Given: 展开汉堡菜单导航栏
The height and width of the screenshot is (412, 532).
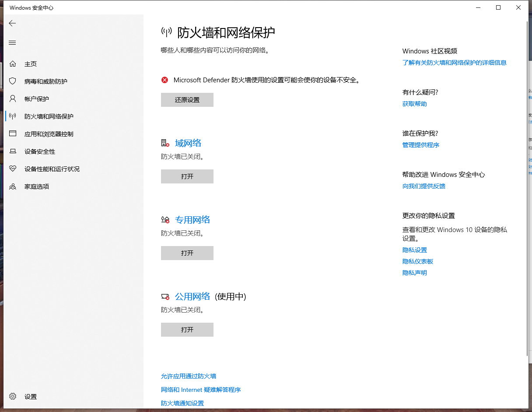Looking at the screenshot, I should [x=12, y=42].
